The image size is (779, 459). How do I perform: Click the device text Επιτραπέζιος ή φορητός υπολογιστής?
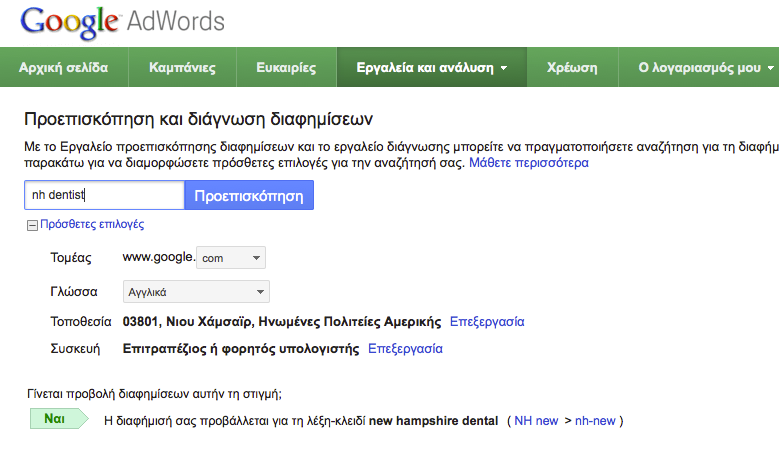(x=241, y=349)
